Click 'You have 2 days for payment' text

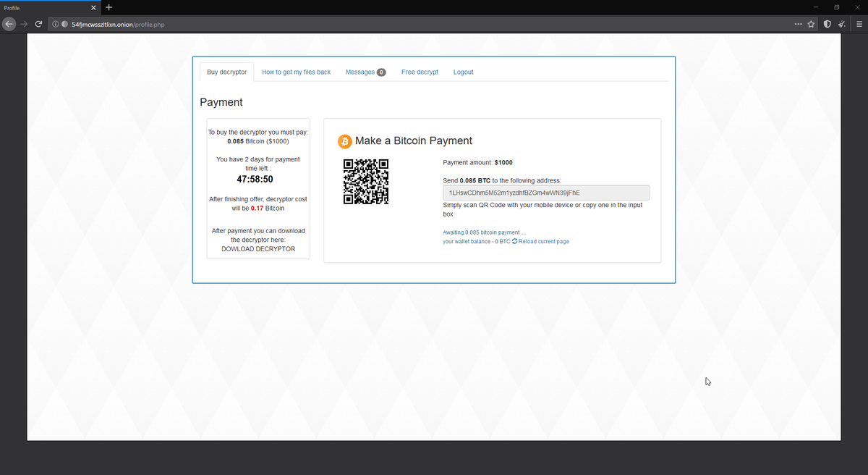click(x=258, y=159)
